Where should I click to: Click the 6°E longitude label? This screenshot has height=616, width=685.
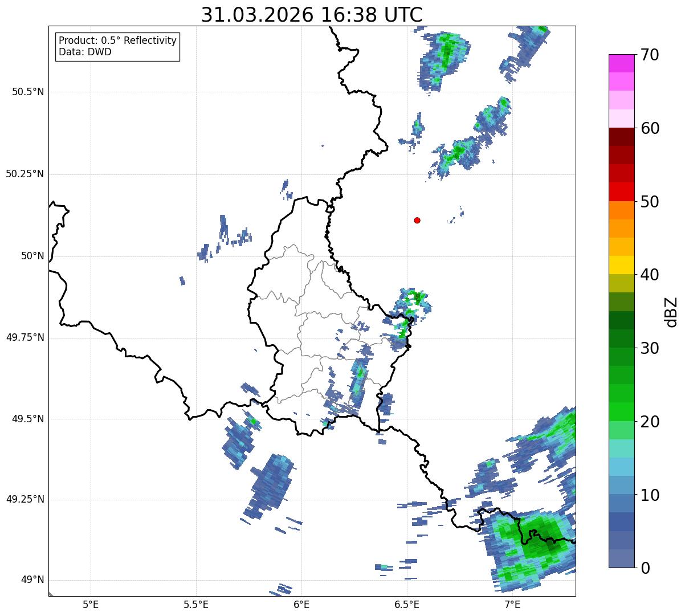(301, 604)
